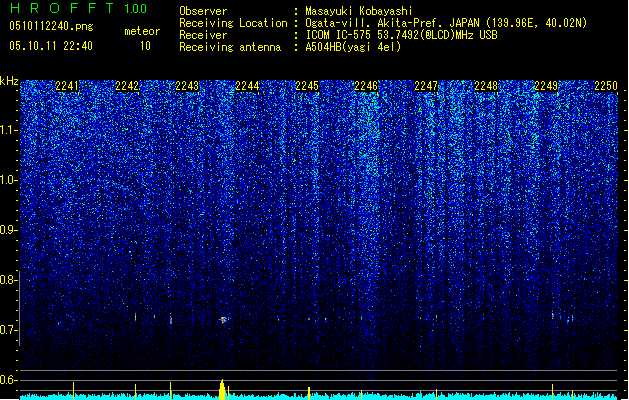Click the tallest yellow peak in power graph
This screenshot has width=629, height=400.
tap(222, 389)
